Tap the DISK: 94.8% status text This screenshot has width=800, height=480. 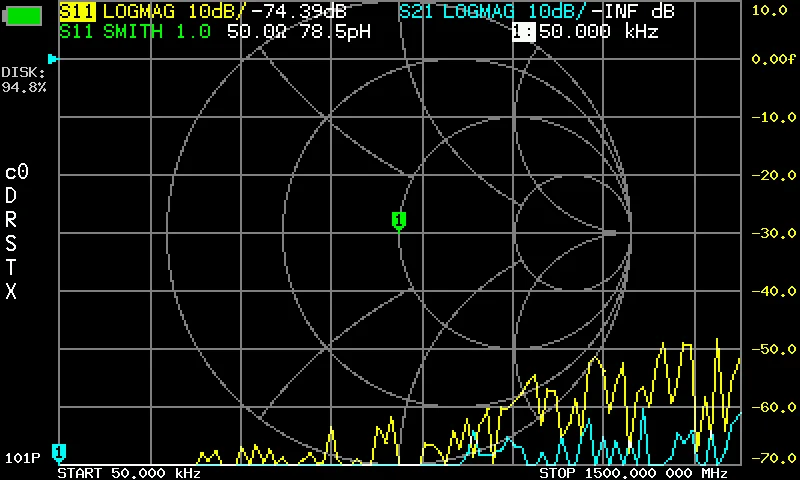[23, 80]
